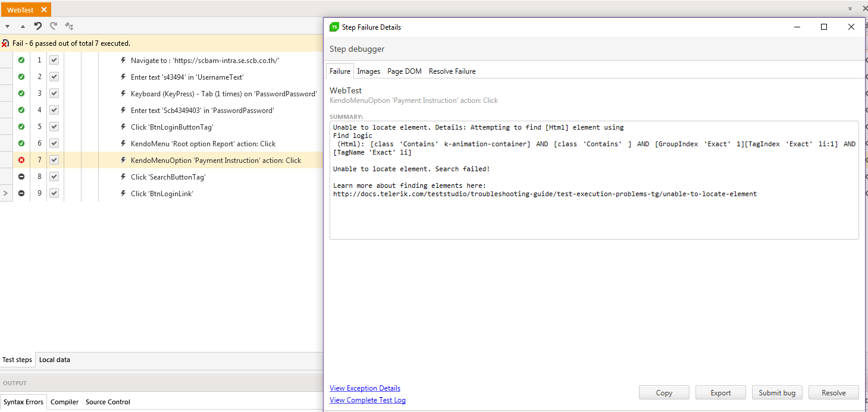
Task: Click inside the failure summary text box
Action: (x=594, y=214)
